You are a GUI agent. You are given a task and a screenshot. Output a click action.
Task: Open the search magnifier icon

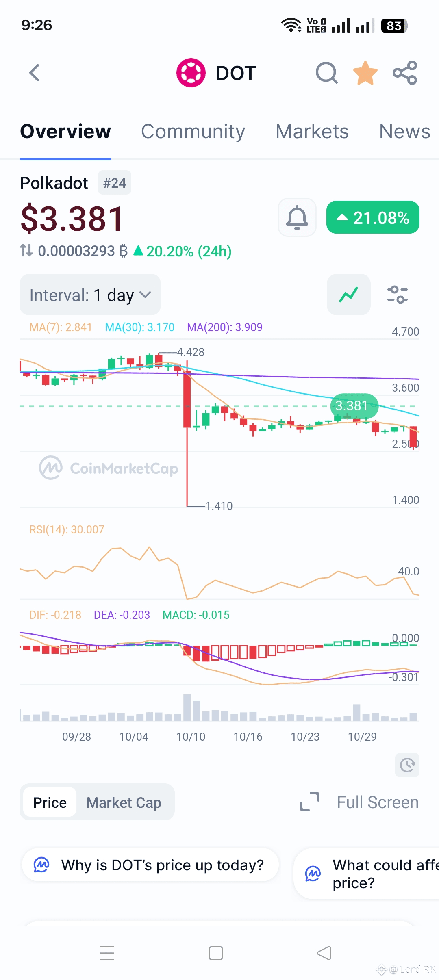tap(326, 73)
